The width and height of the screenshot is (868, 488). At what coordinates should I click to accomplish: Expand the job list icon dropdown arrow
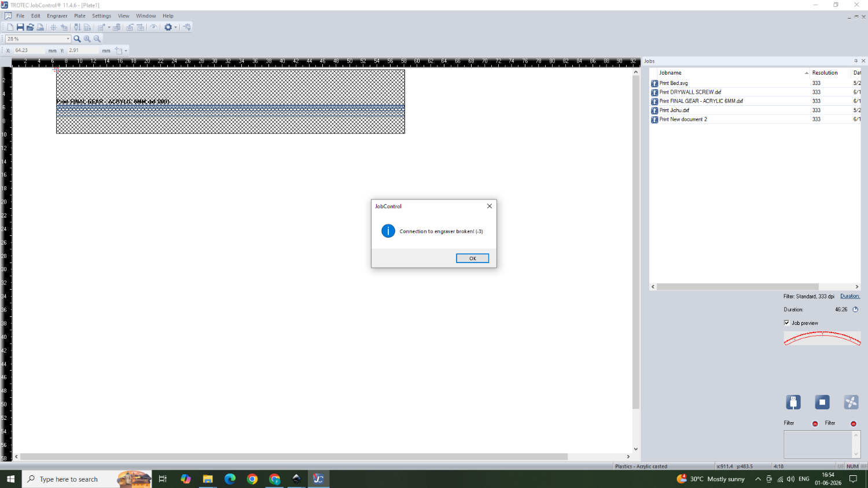pos(109,27)
